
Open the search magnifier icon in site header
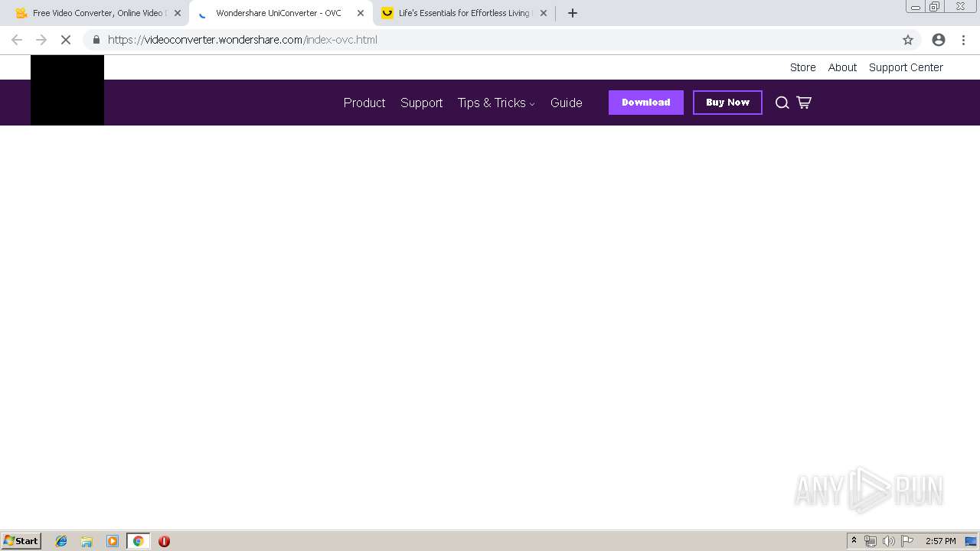(x=782, y=103)
